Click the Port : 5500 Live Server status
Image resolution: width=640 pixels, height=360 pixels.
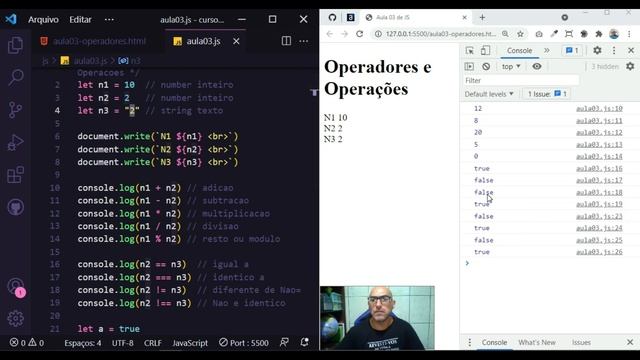coord(244,343)
